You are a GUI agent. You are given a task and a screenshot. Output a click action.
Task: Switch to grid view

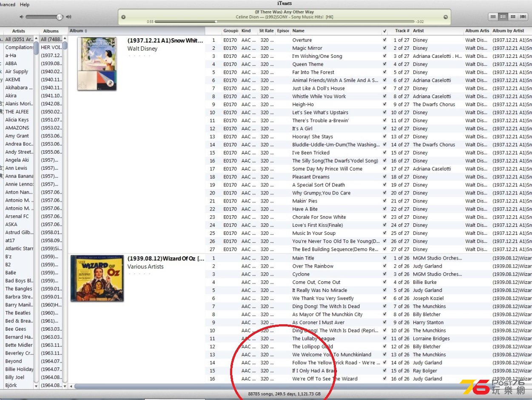click(x=513, y=17)
